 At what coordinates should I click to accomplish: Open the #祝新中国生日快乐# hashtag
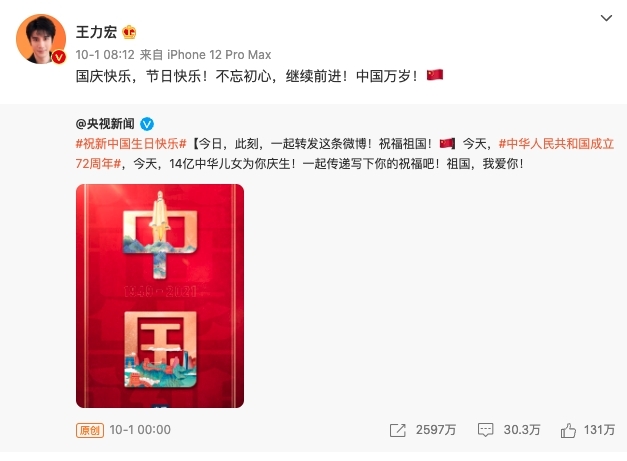tap(131, 144)
